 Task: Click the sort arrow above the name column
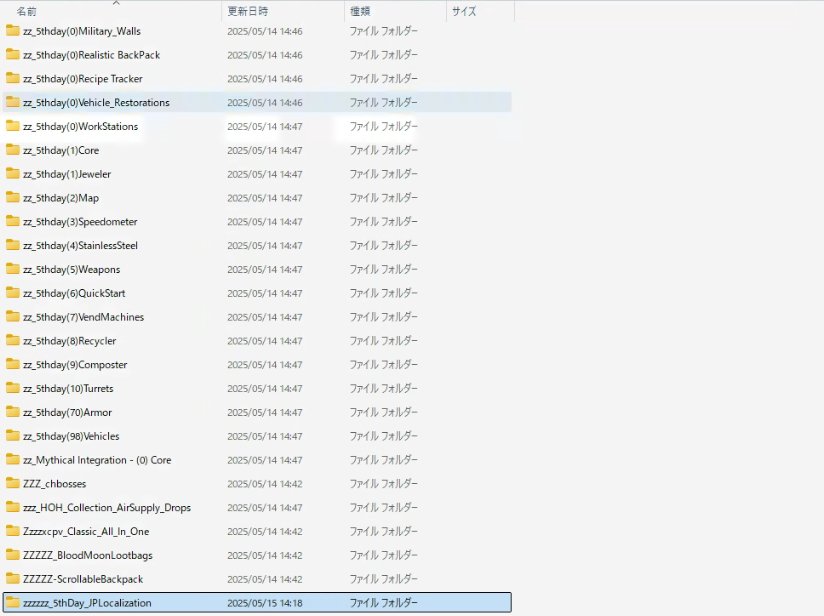coord(116,3)
